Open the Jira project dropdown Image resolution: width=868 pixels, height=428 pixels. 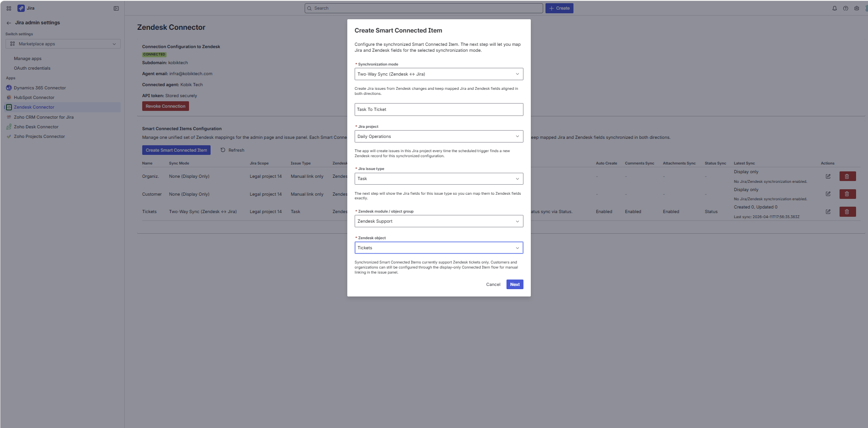tap(439, 137)
